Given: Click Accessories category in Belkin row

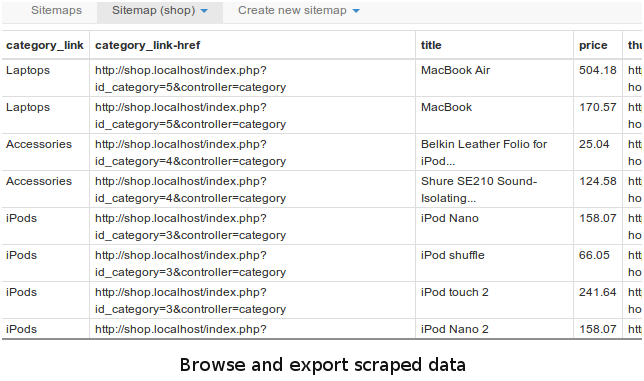Looking at the screenshot, I should 39,144.
